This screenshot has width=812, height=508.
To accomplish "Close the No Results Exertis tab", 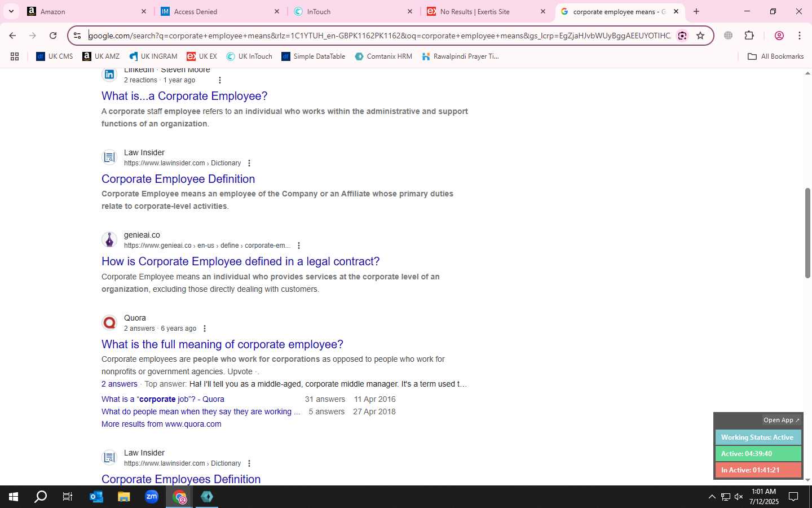I will 543,11.
